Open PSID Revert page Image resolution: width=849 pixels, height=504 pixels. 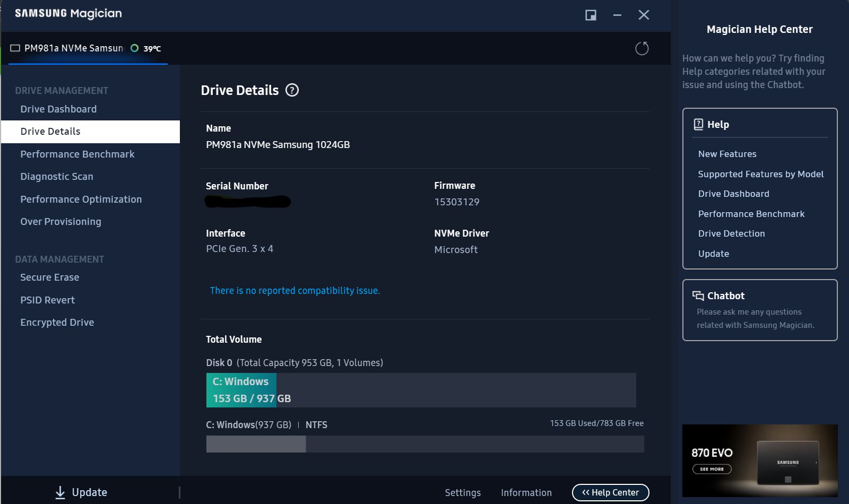(48, 300)
